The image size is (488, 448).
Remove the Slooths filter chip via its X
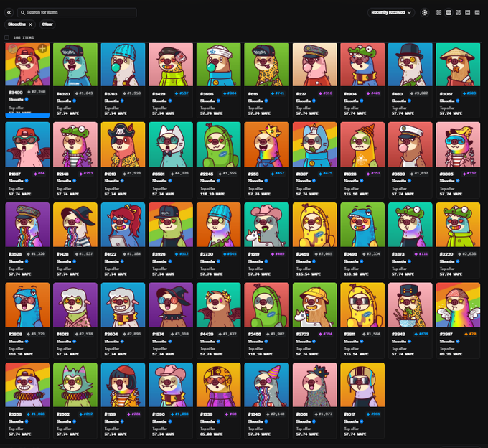[30, 24]
